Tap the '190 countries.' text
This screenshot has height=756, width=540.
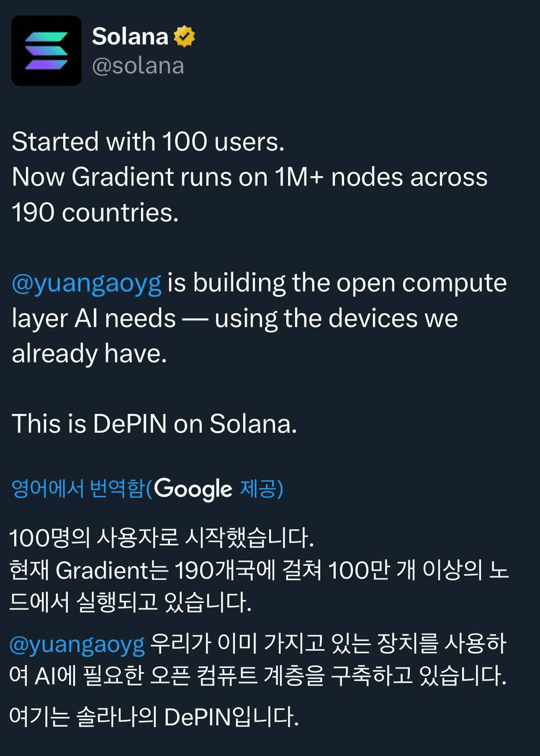(95, 213)
